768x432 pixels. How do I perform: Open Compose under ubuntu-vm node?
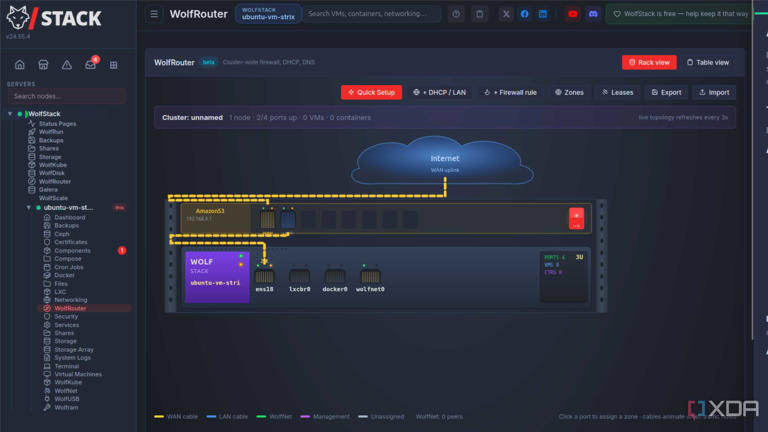68,259
